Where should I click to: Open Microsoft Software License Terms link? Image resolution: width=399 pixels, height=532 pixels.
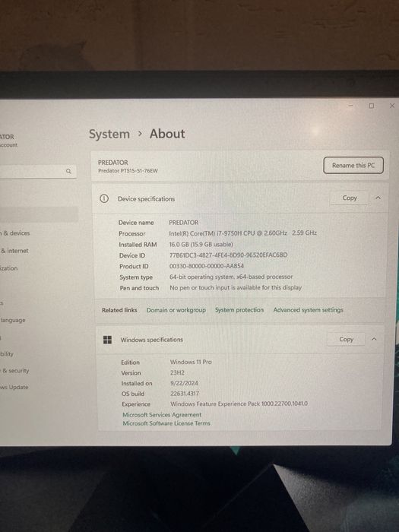[x=166, y=423]
